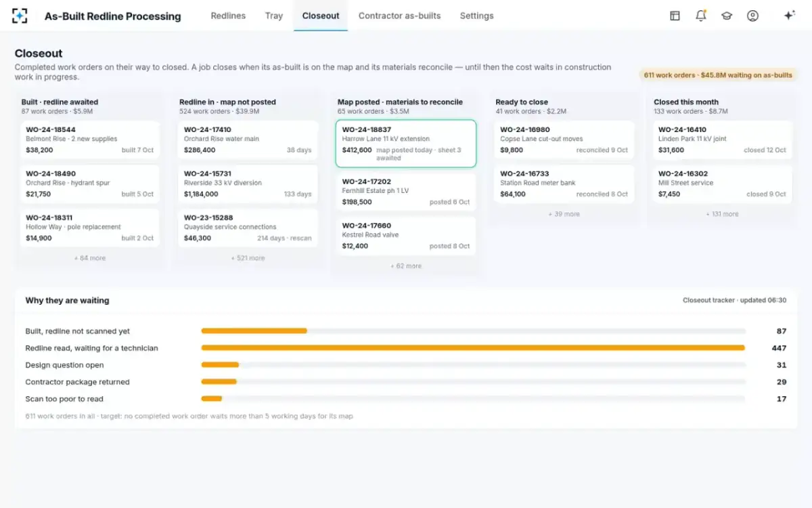
Task: Click 'Redline read, waiting for a technician' bar
Action: pyautogui.click(x=473, y=348)
